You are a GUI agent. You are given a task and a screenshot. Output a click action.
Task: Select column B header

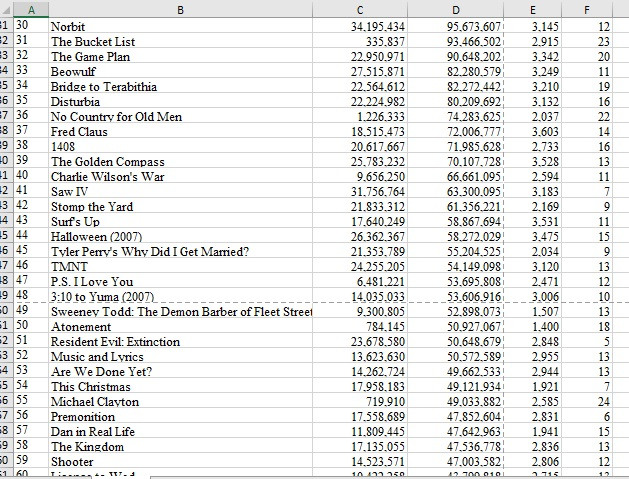click(181, 10)
